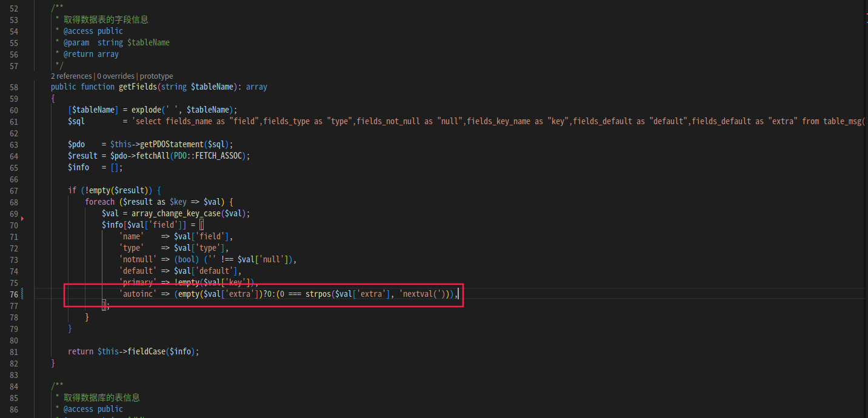Click the 'autoinc' key in the red-boxed line
Viewport: 868px width, 418px height.
[138, 294]
